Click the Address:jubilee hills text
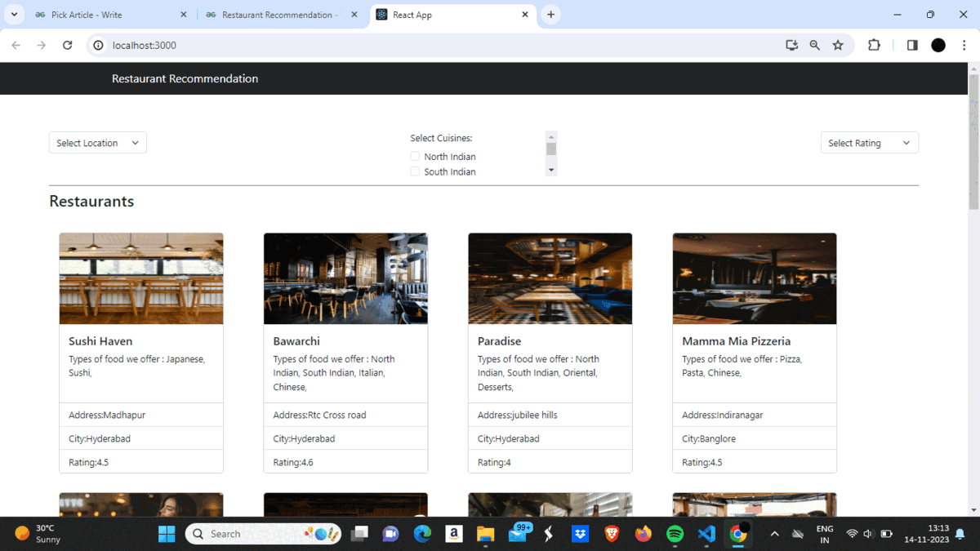Screen dimensions: 980x551 coord(518,415)
